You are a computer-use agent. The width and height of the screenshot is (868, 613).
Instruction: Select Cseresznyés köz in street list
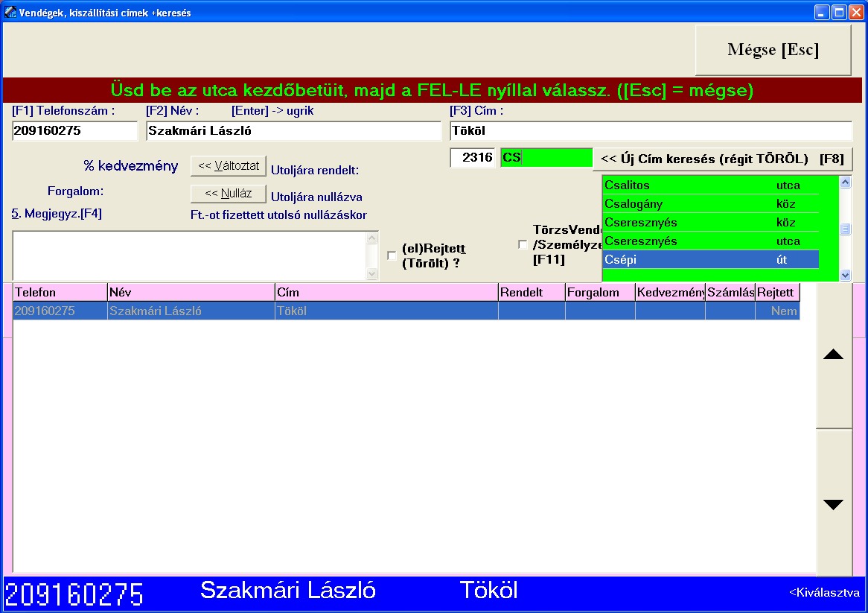711,223
